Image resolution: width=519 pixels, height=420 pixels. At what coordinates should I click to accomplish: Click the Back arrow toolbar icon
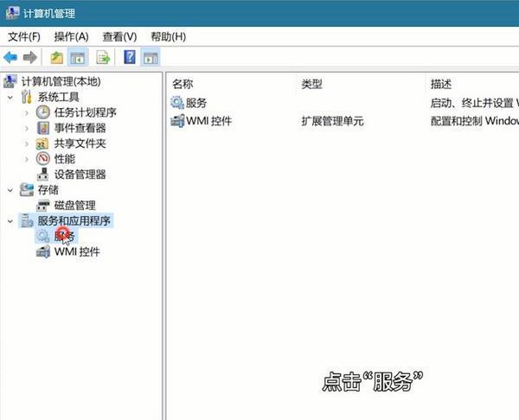coord(10,58)
